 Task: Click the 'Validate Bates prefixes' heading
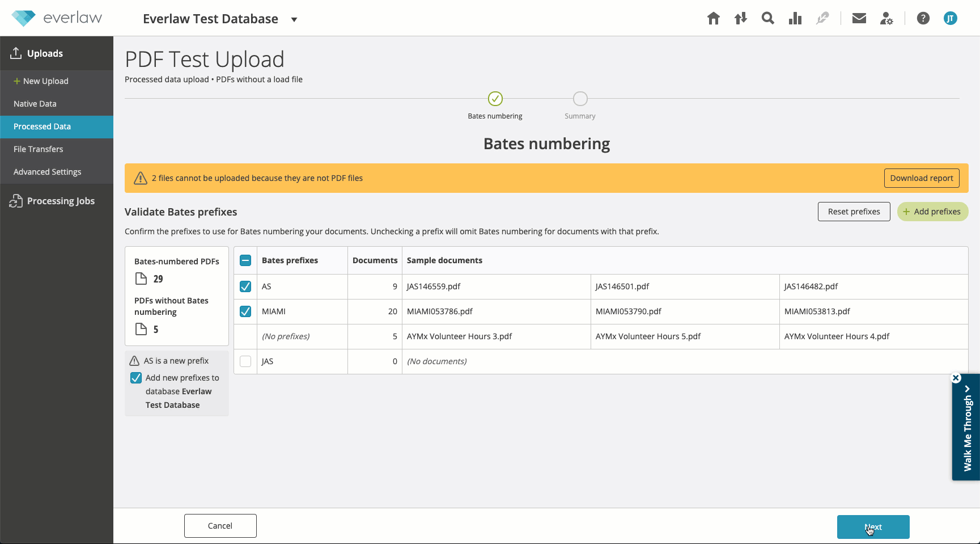pyautogui.click(x=181, y=212)
